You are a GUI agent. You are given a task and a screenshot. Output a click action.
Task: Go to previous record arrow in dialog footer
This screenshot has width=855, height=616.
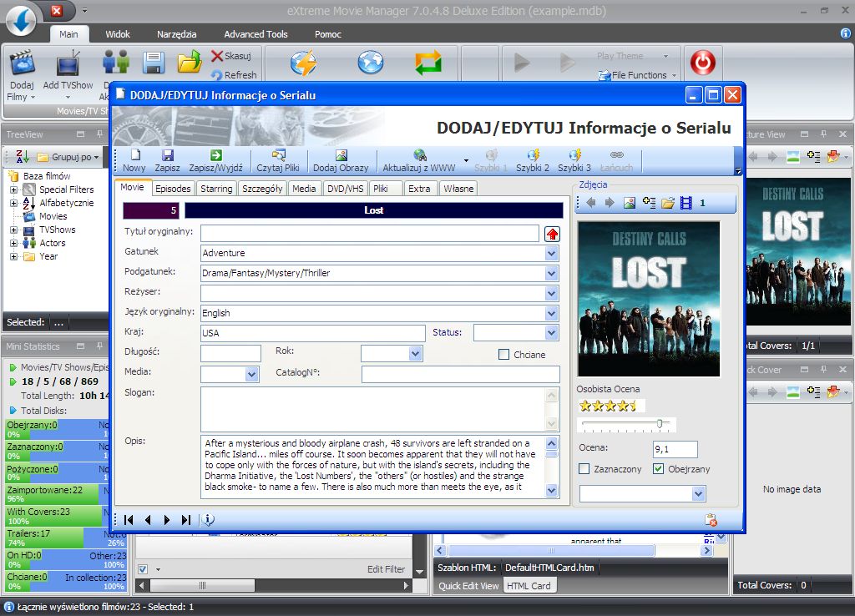148,520
